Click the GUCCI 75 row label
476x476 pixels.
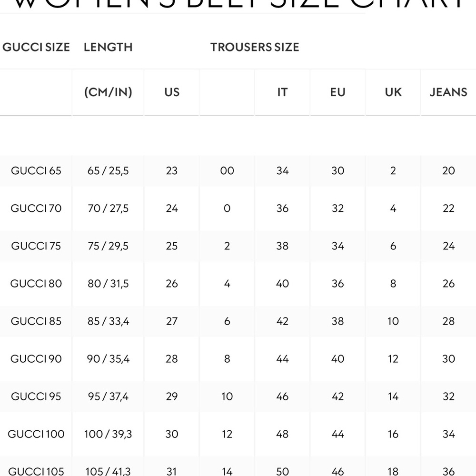tap(36, 246)
